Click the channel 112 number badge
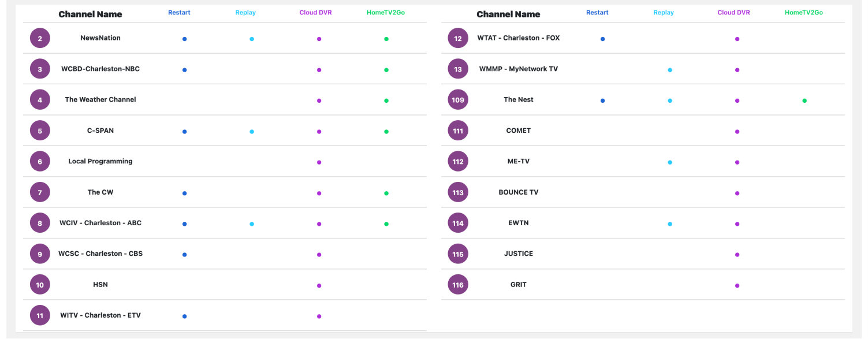 tap(458, 162)
